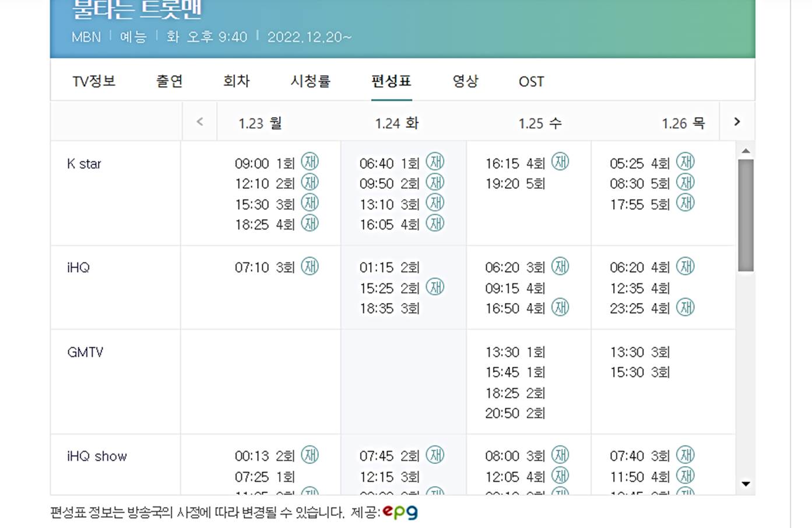812x528 pixels.
Task: Click the 재 icon beside iHQ 07:10 3회
Action: point(311,266)
